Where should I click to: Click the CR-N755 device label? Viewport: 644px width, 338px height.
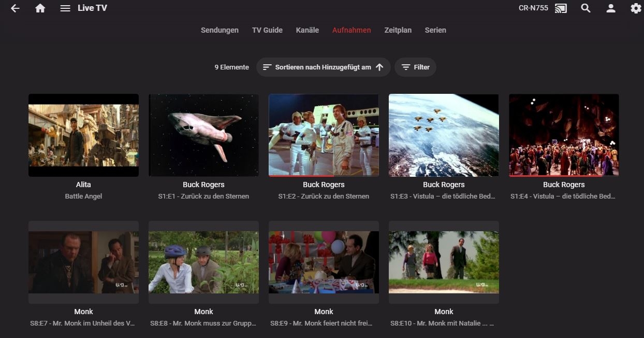tap(533, 8)
